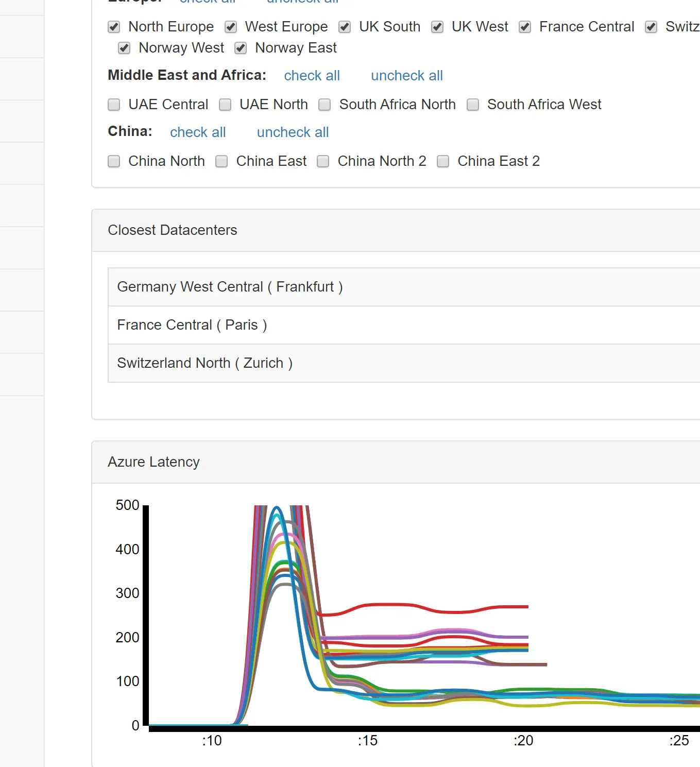Screen dimensions: 700x767
Task: Select Switzerland North ( Zurich ) row
Action: 404,363
